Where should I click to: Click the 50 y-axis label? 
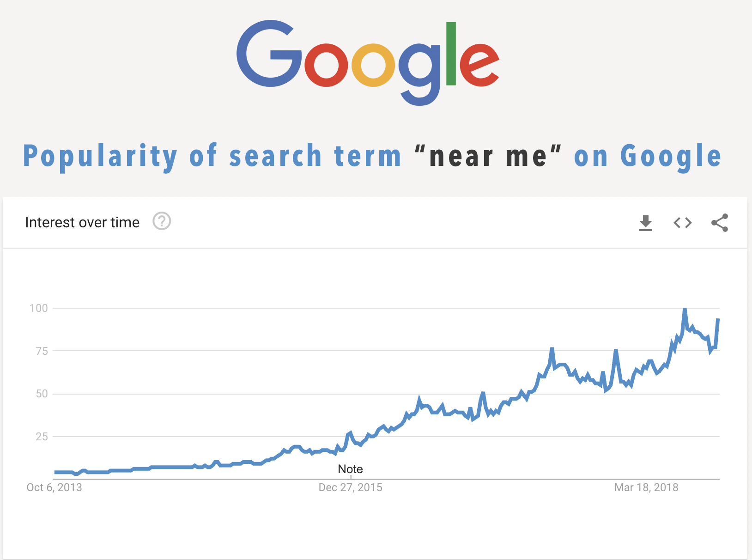pos(42,394)
